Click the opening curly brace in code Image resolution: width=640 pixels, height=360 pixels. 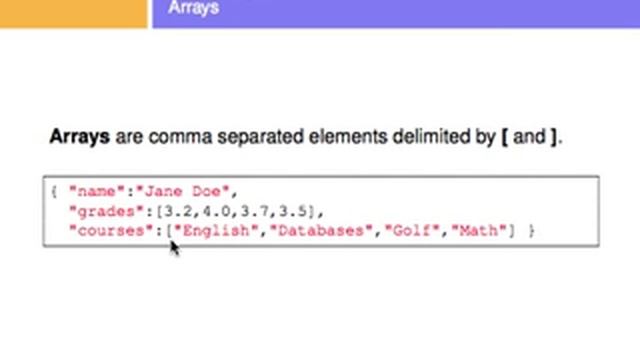coord(54,191)
